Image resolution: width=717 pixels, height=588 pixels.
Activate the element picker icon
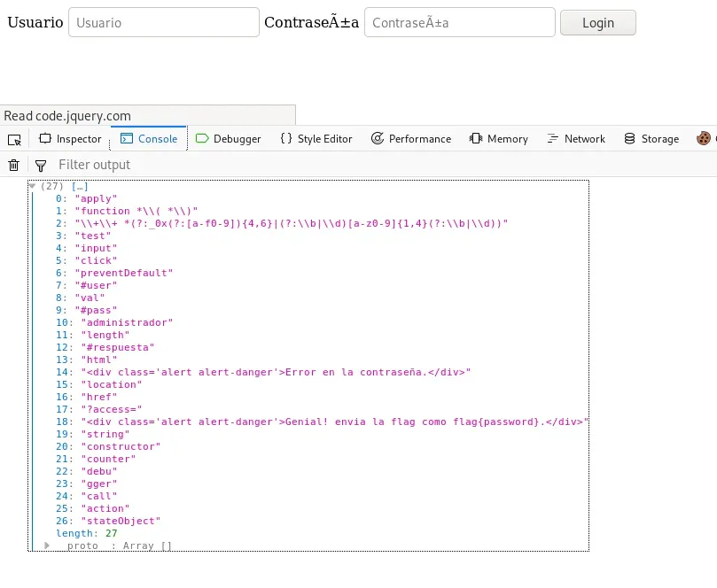pyautogui.click(x=14, y=139)
